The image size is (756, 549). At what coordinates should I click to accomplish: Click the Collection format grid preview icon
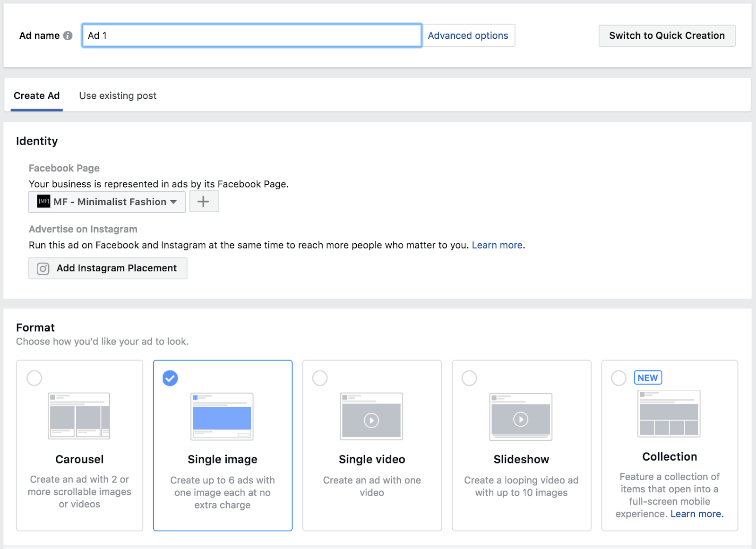click(669, 413)
